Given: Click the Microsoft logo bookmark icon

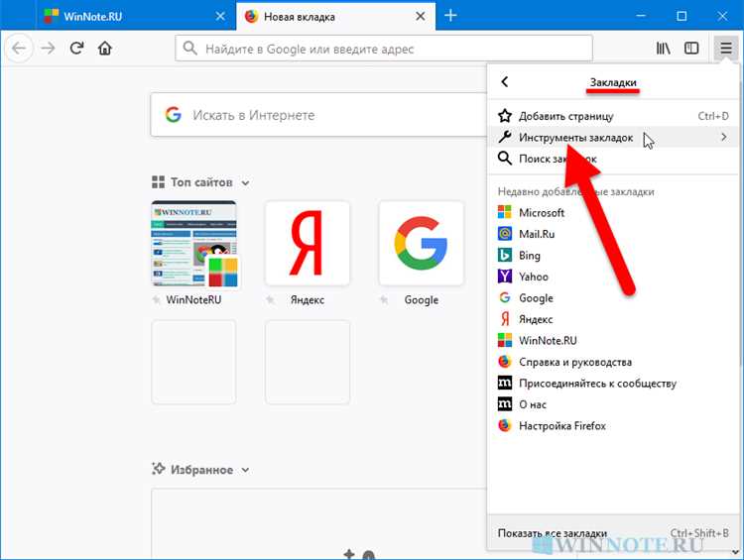Looking at the screenshot, I should [x=504, y=212].
